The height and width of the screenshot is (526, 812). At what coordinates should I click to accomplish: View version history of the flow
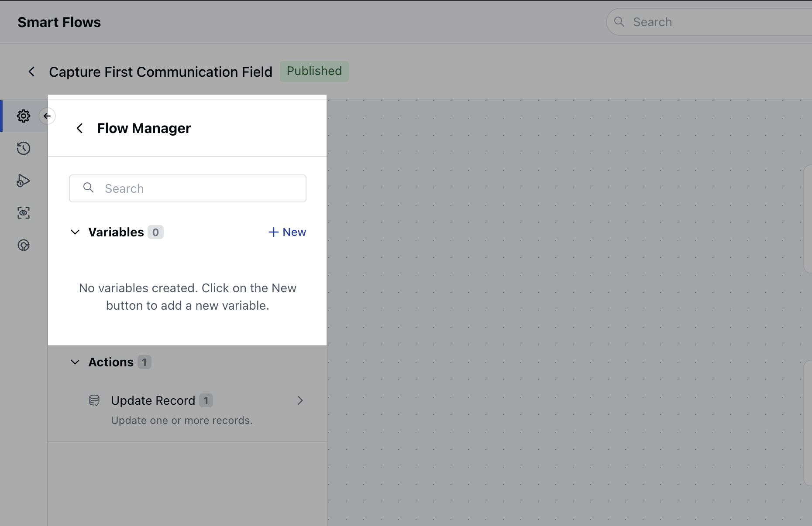tap(24, 148)
